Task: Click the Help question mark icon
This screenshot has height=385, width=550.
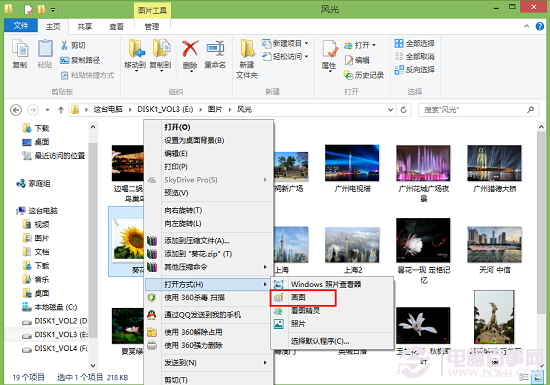Action: pyautogui.click(x=539, y=26)
